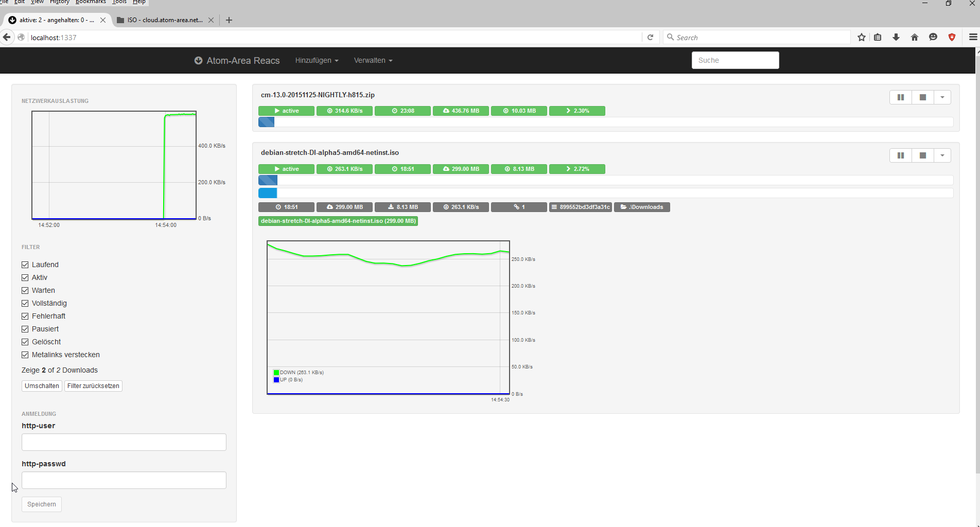The image size is (980, 527).
Task: Pause the cm-13.0 NIGHTLY zip download
Action: [x=900, y=97]
